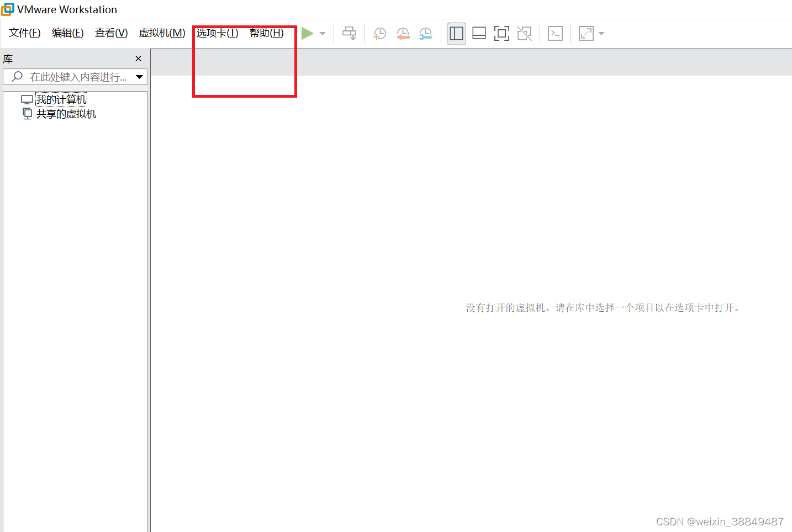Screen dimensions: 792x532
Task: Open the snapshot manager icon
Action: [x=425, y=34]
